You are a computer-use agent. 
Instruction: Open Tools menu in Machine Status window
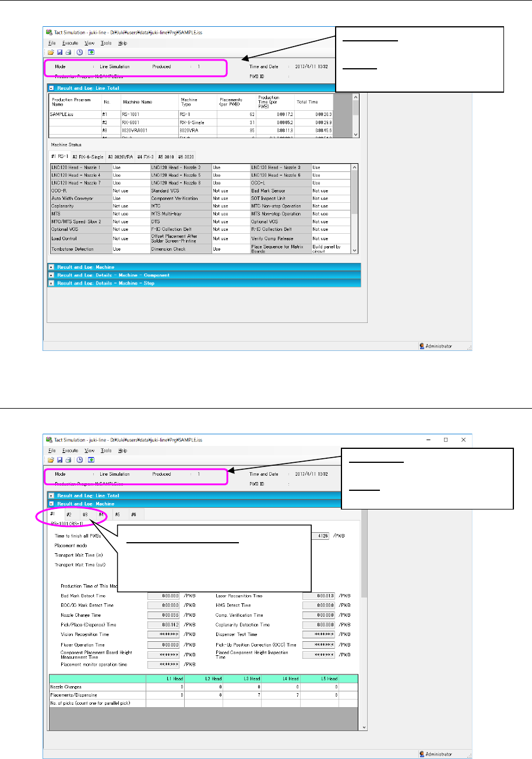click(x=106, y=43)
